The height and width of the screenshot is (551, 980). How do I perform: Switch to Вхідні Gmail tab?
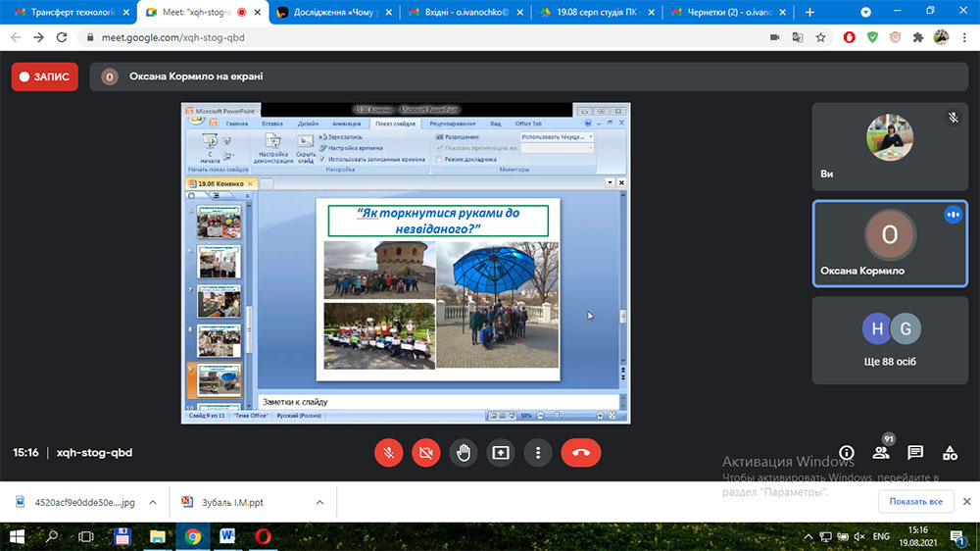465,12
